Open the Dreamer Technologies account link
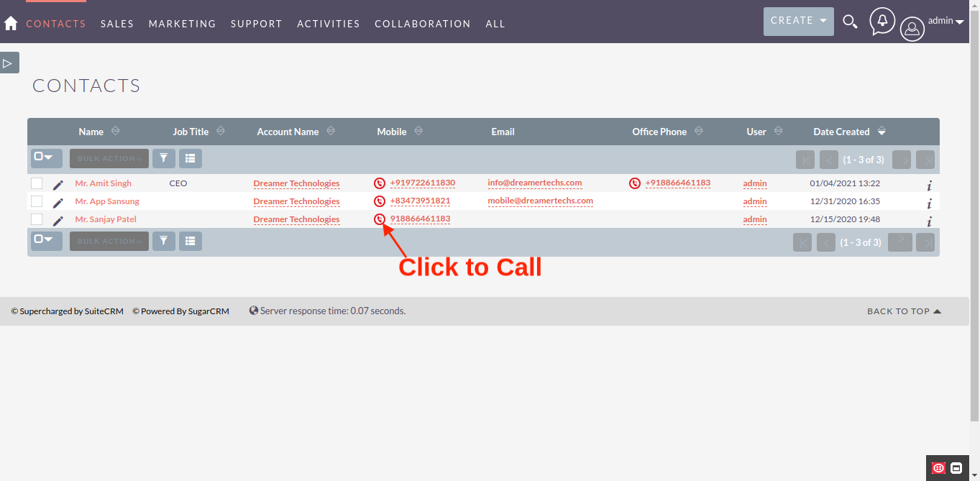 coord(296,183)
